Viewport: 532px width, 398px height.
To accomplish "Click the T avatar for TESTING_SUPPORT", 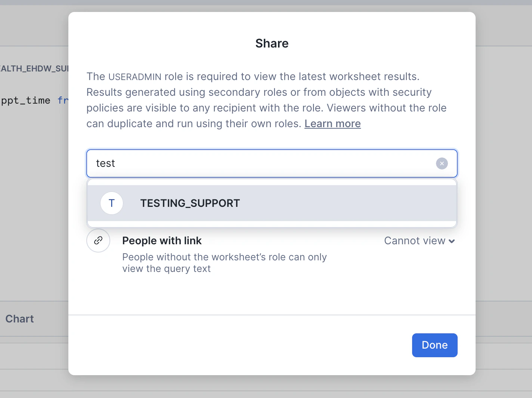I will tap(112, 203).
